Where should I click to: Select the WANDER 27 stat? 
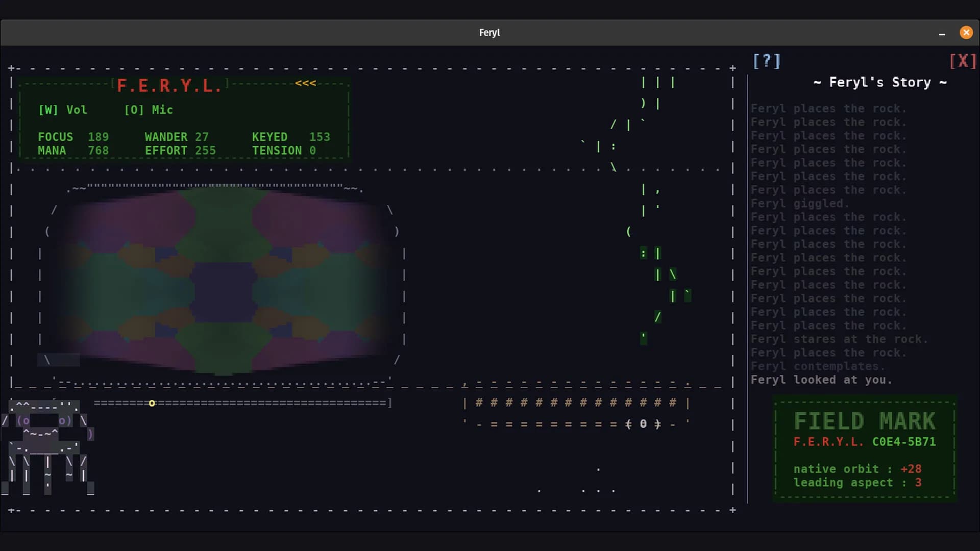coord(177,137)
